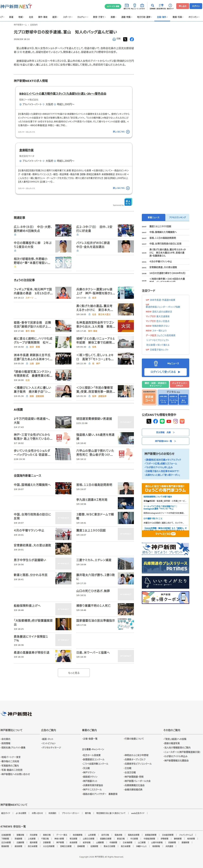Expand the カルチャー navigation dropdown
The height and width of the screenshot is (868, 203).
(83, 17)
